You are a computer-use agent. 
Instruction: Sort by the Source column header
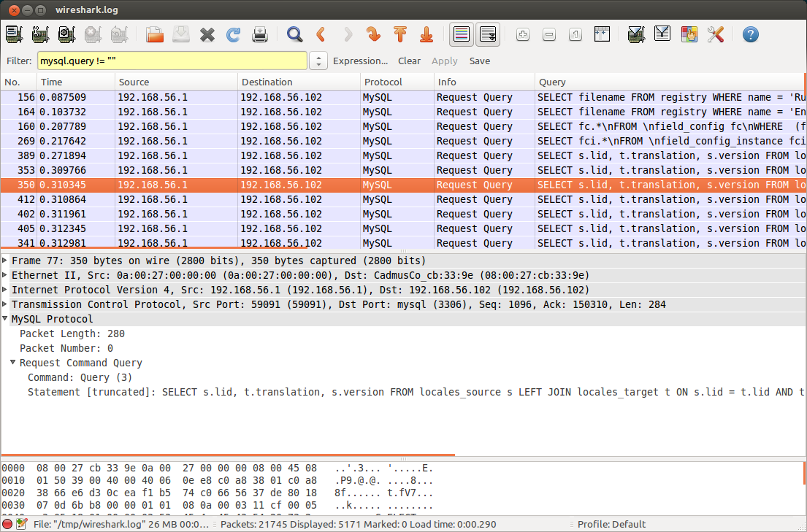click(177, 82)
